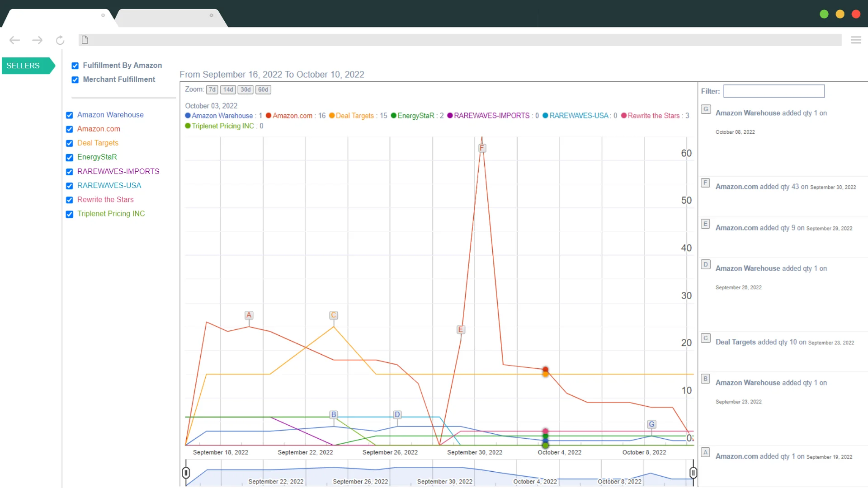Disable the RAREWAVES-IMPORTS seller

tap(69, 171)
